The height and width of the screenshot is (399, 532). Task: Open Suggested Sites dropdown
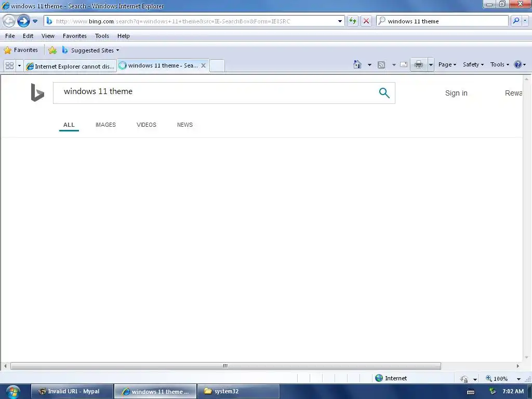click(90, 50)
